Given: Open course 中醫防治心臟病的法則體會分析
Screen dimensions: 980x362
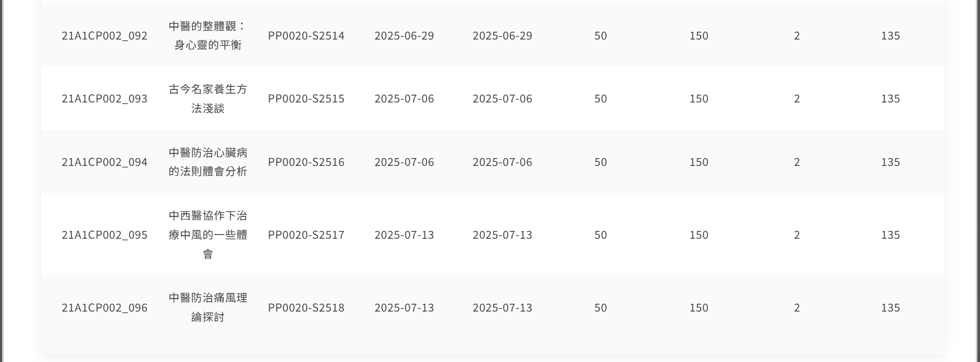Looking at the screenshot, I should (208, 162).
